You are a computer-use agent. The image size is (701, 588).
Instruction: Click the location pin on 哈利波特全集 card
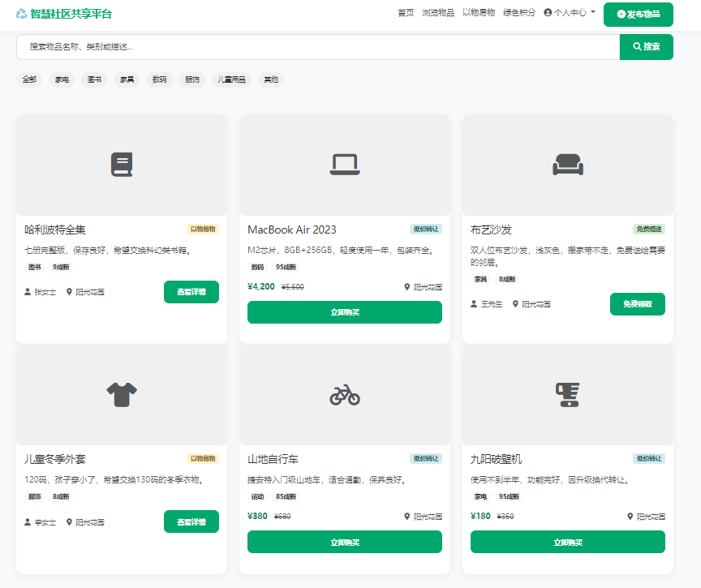click(69, 292)
